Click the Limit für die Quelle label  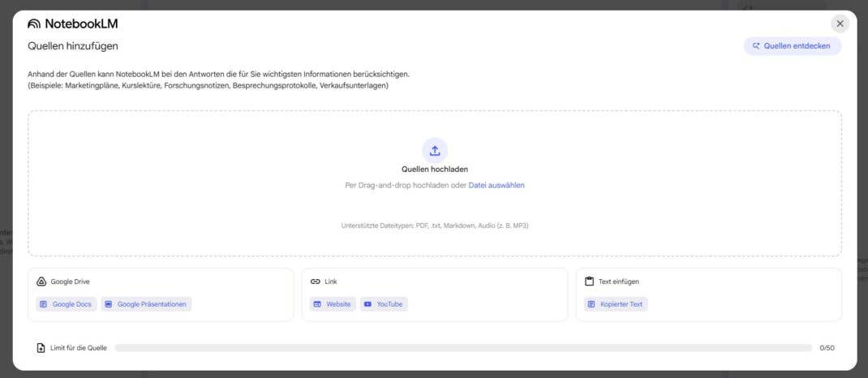[x=79, y=348]
